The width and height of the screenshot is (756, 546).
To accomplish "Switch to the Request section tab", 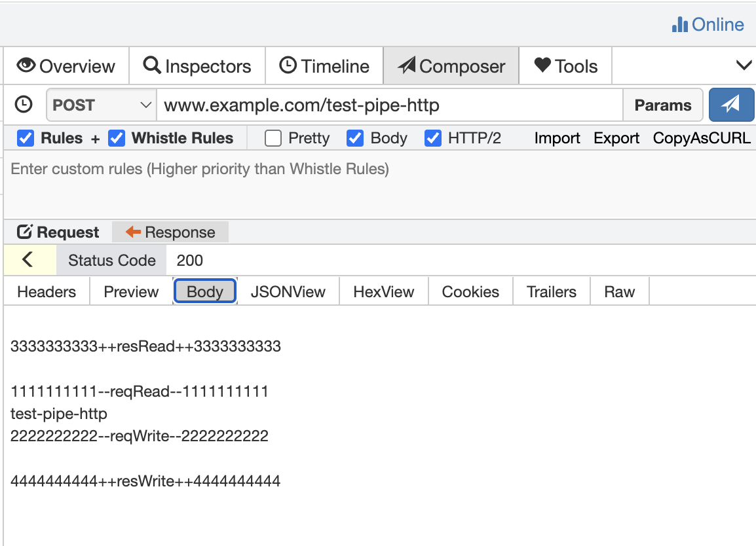I will pos(58,232).
